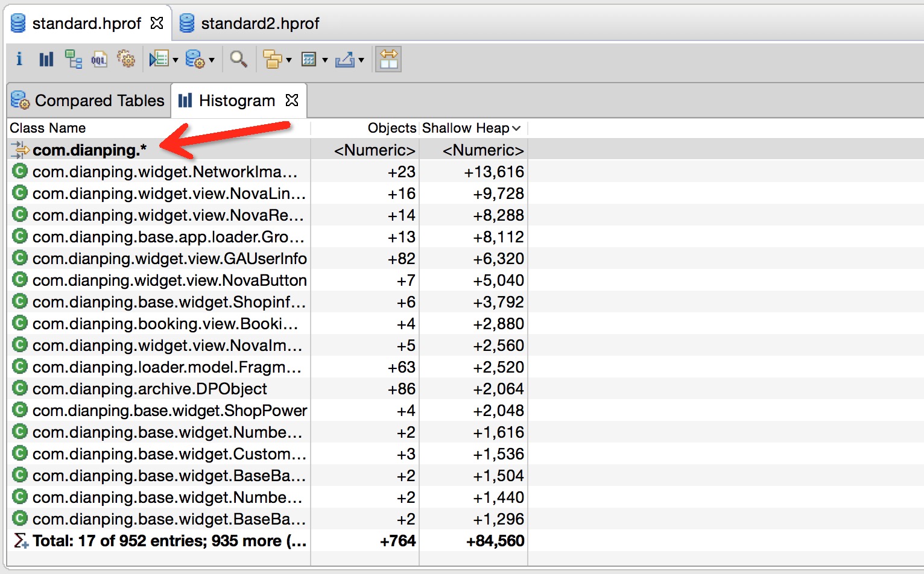This screenshot has width=924, height=574.
Task: Open the calculate retained size calculator icon
Action: click(309, 59)
